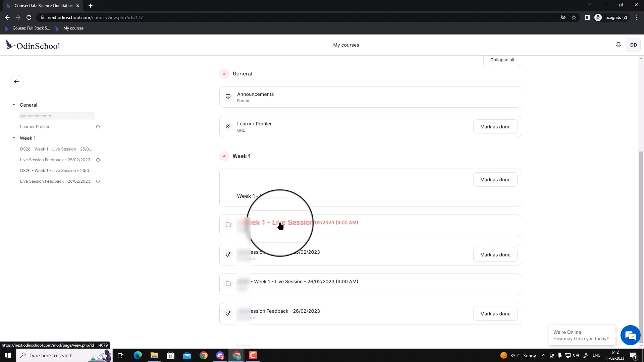Click the Announcements forum speech bubble icon
Image resolution: width=644 pixels, height=362 pixels.
[228, 97]
